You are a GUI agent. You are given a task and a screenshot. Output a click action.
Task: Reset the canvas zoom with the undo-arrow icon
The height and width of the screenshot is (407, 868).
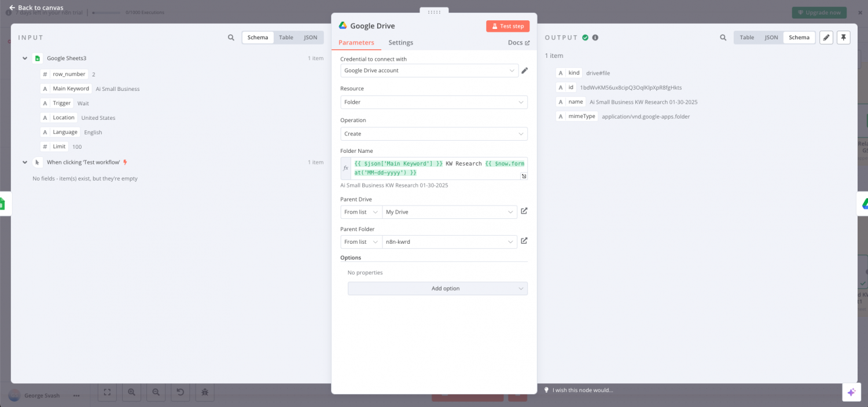[x=180, y=392]
